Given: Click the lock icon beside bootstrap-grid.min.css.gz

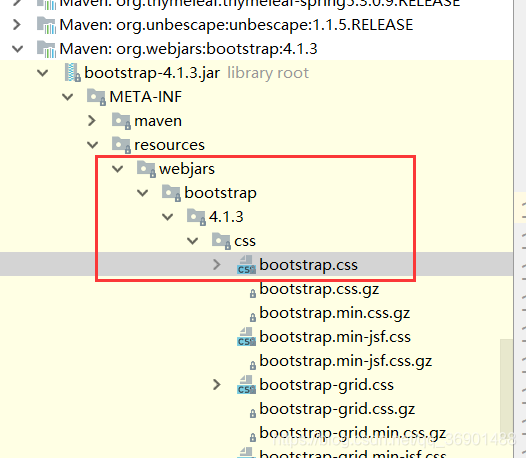Looking at the screenshot, I should (x=253, y=437).
